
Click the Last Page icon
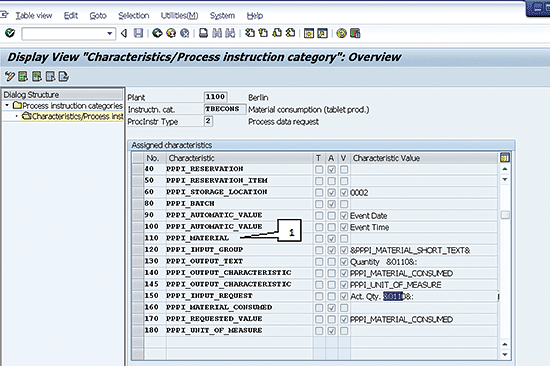(x=290, y=33)
